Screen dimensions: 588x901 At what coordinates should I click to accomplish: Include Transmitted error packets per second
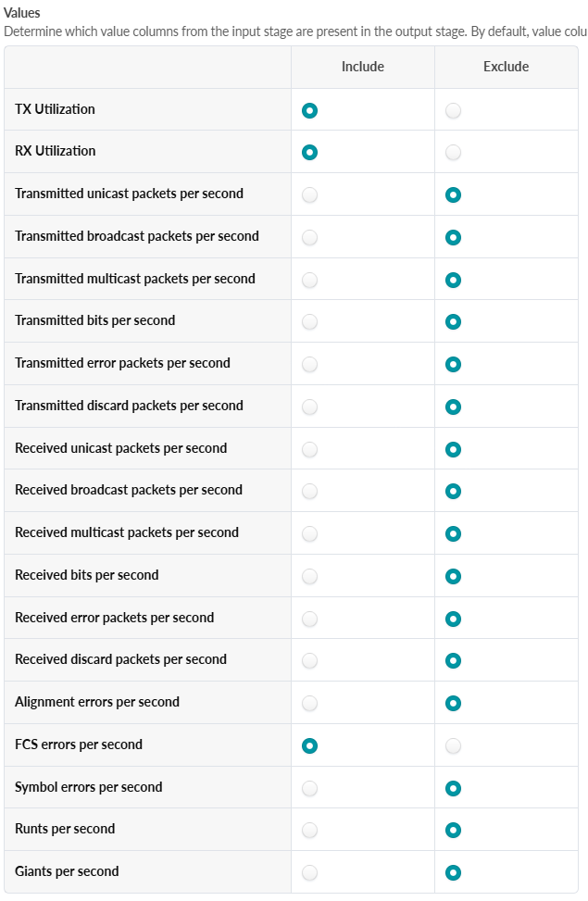click(x=309, y=365)
